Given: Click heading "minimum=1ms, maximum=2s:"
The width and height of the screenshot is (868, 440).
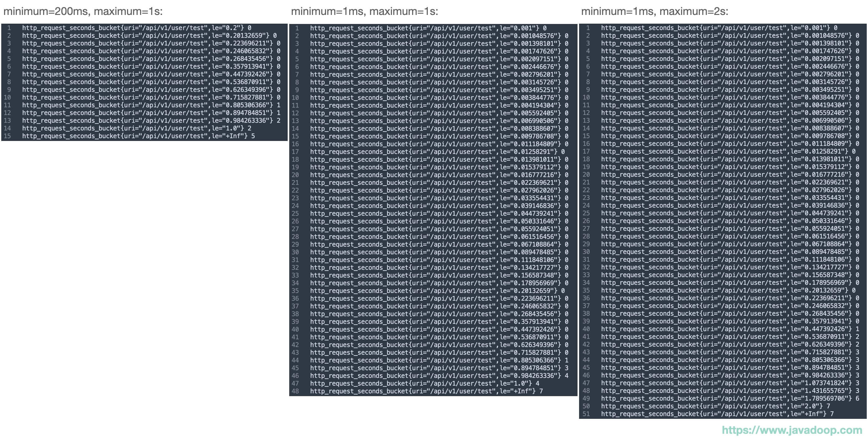Looking at the screenshot, I should click(654, 12).
